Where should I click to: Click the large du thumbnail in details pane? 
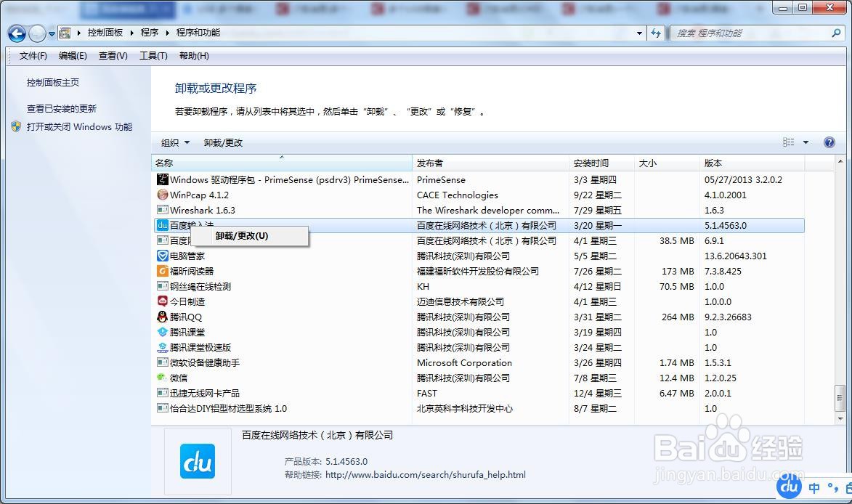pos(198,461)
